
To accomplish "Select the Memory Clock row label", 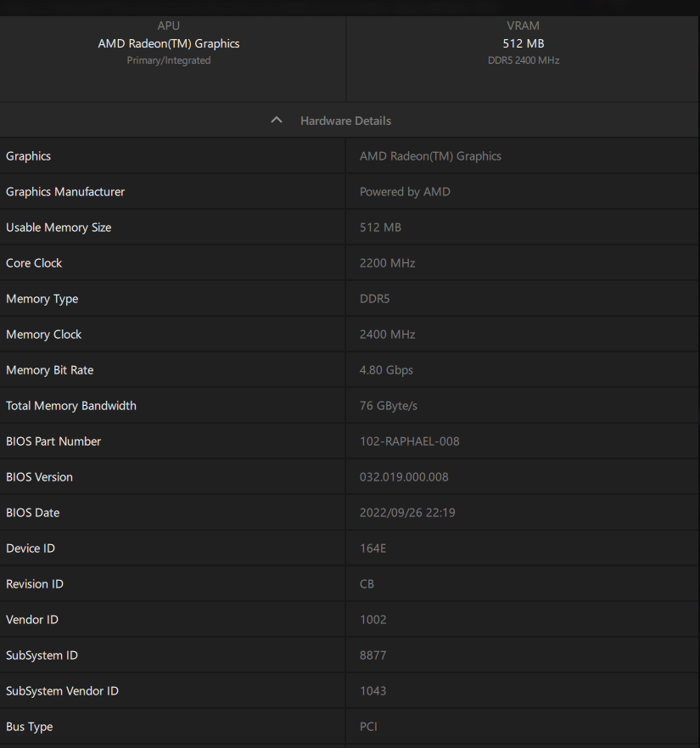I will 44,335.
